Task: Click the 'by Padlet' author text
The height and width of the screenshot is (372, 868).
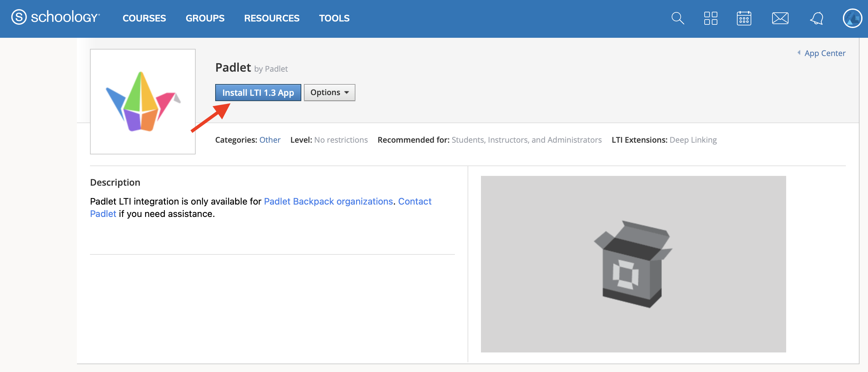Action: coord(271,69)
